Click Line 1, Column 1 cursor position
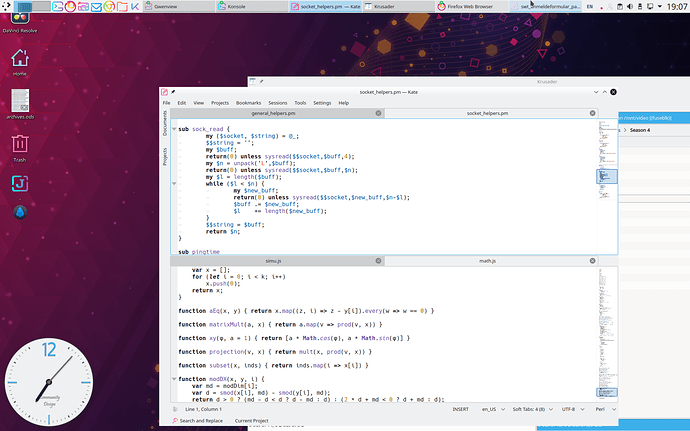 pos(203,409)
